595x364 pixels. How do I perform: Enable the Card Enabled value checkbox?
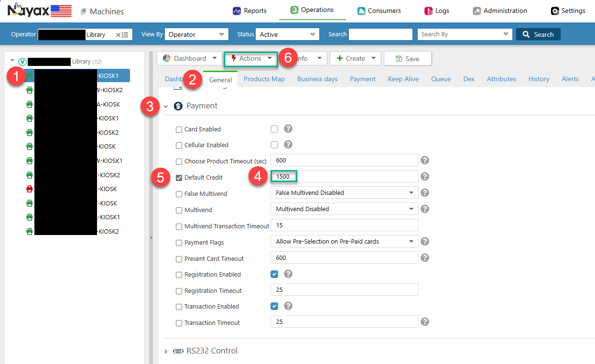click(x=274, y=129)
